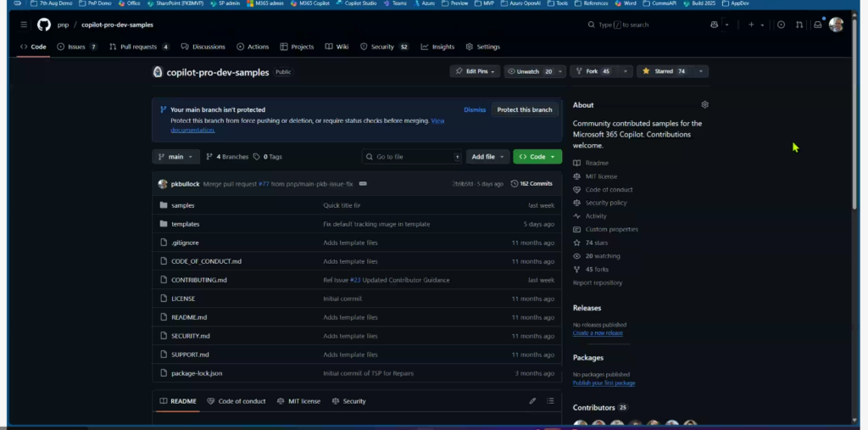Click the Go to file search field

point(413,157)
